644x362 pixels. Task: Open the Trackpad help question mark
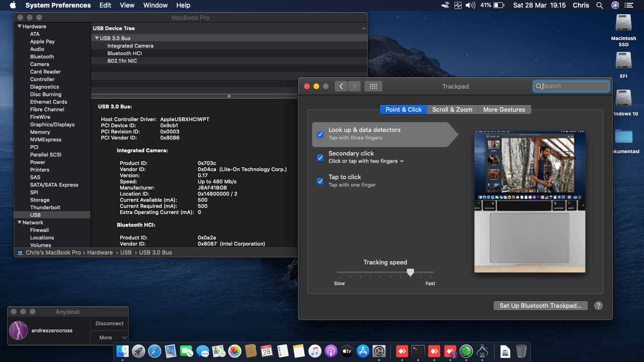pyautogui.click(x=598, y=305)
